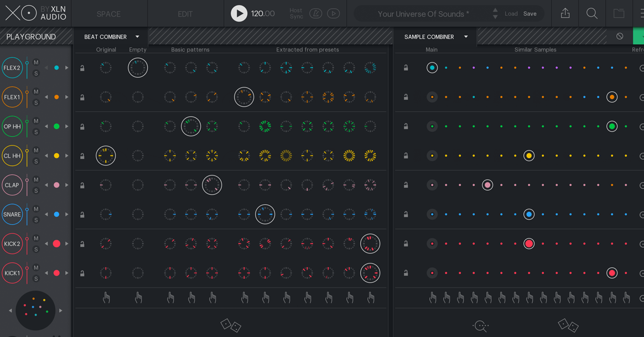Image resolution: width=644 pixels, height=337 pixels.
Task: Open the presets folder browser icon
Action: (619, 12)
